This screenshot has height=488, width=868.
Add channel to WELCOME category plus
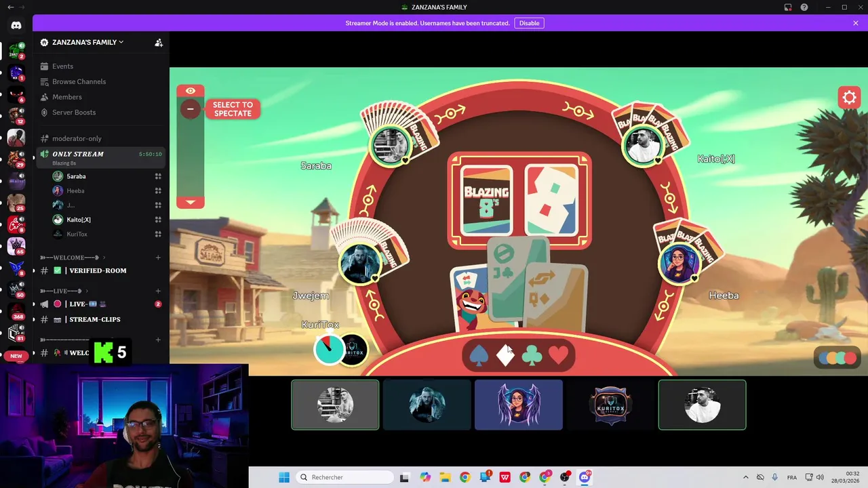(x=158, y=258)
